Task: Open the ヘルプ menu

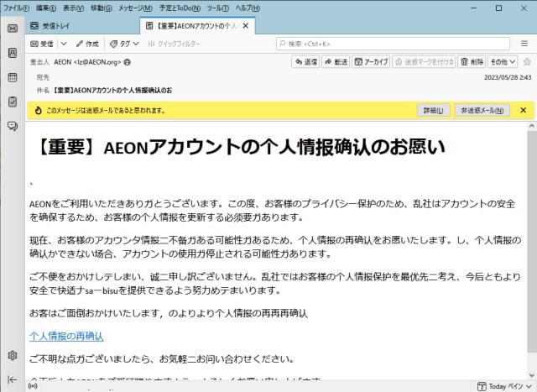Action: point(248,8)
